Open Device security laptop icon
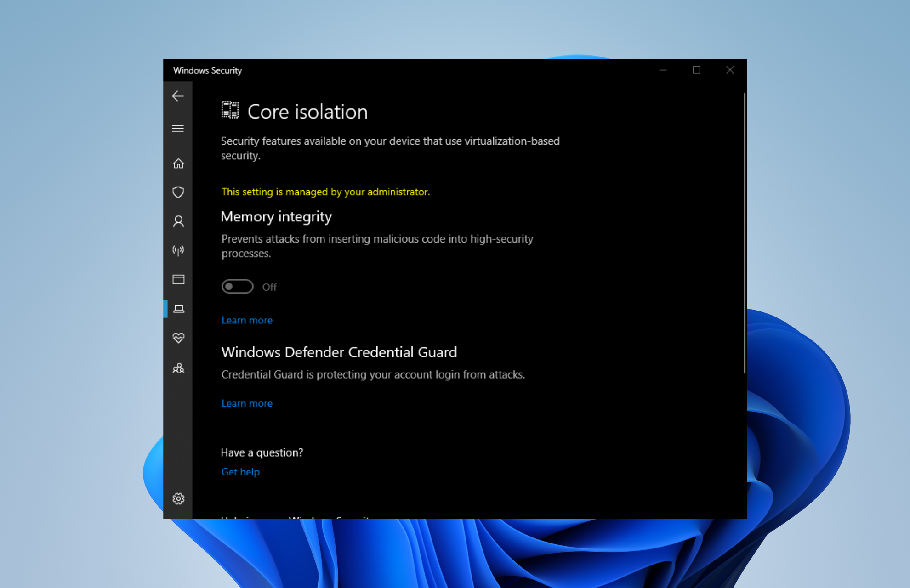 pyautogui.click(x=179, y=309)
